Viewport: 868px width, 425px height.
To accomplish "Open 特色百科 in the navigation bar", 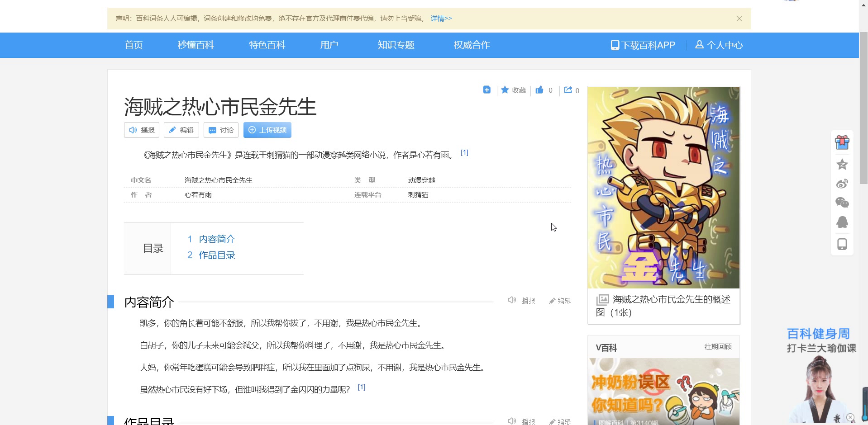I will pos(267,45).
